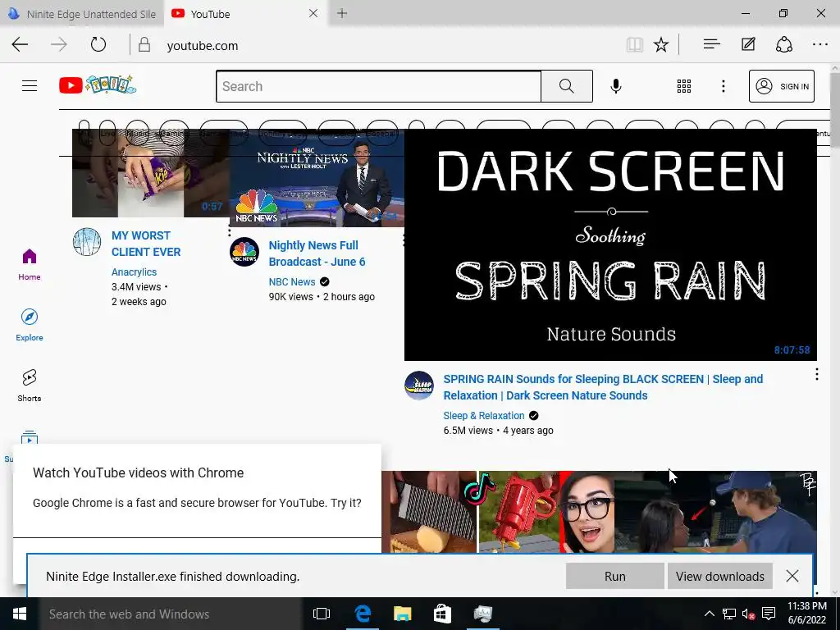This screenshot has height=630, width=840.
Task: Start voice search with microphone icon
Action: coord(616,85)
